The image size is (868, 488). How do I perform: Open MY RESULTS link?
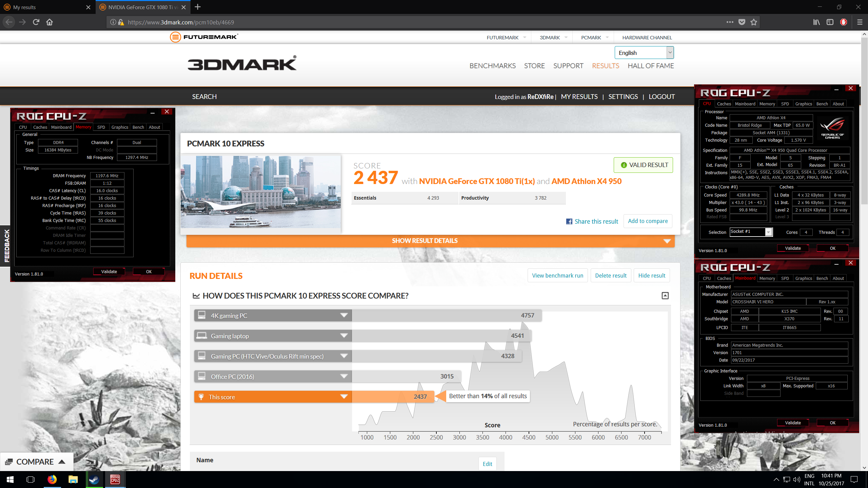(579, 97)
